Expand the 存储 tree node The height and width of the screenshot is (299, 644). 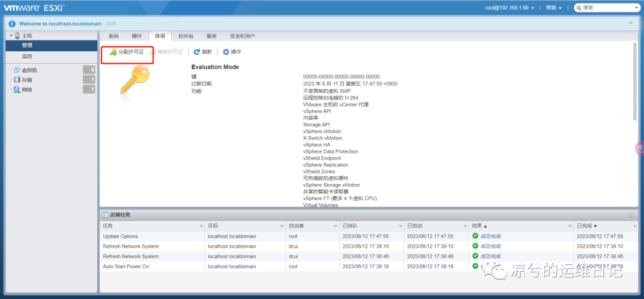click(x=11, y=80)
